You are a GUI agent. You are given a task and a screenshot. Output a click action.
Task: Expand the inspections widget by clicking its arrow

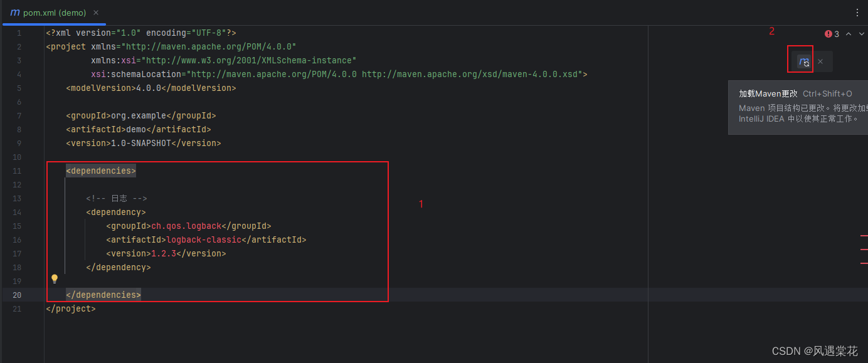[x=861, y=34]
